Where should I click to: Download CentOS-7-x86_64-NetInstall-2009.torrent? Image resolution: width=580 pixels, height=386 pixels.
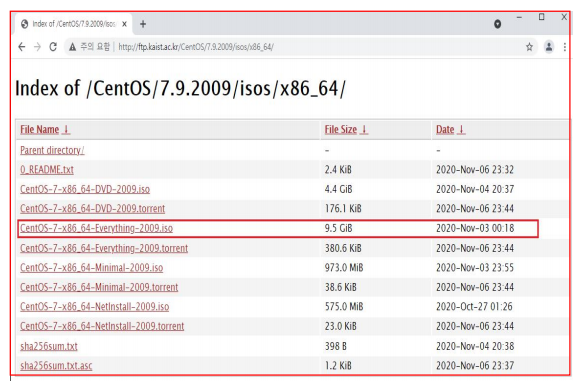102,326
